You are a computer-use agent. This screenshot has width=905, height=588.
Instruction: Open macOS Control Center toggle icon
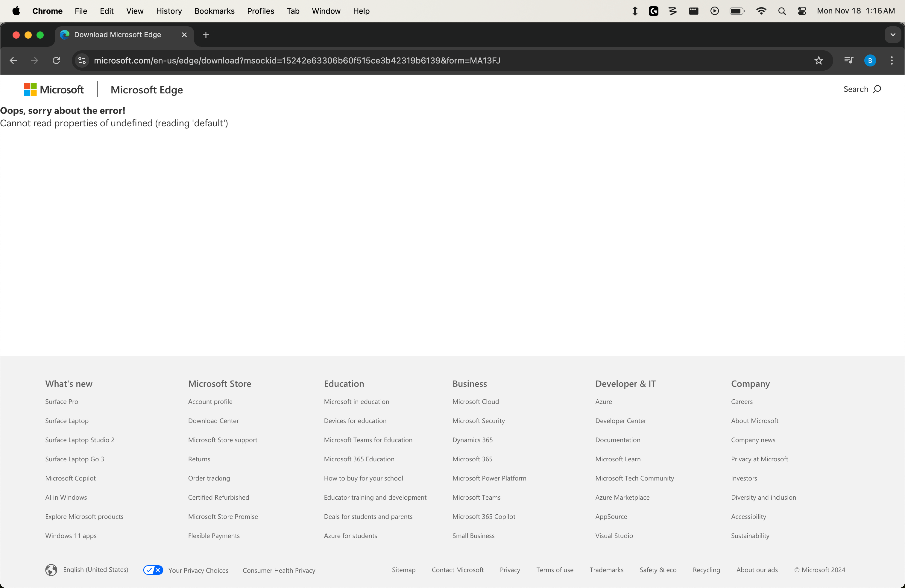point(802,11)
